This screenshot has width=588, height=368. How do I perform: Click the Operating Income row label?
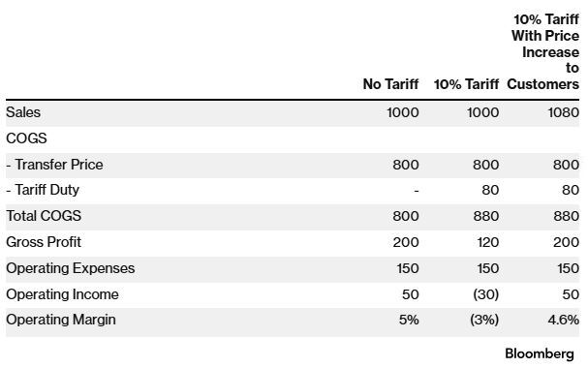point(62,294)
